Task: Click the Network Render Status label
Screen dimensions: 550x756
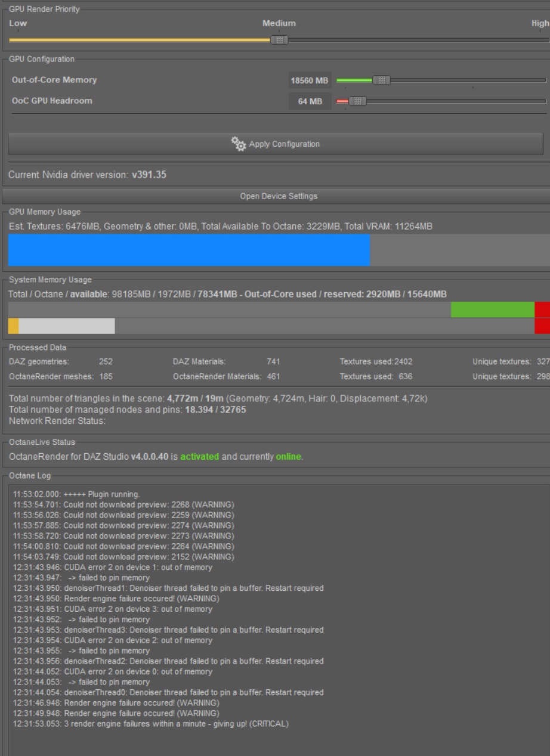Action: [x=57, y=421]
